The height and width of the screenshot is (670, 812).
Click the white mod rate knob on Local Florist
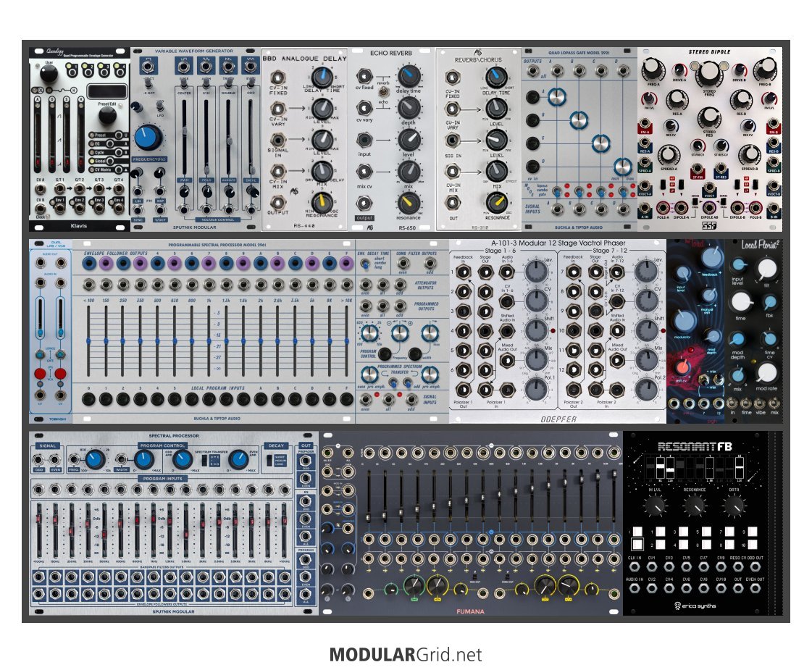[766, 373]
